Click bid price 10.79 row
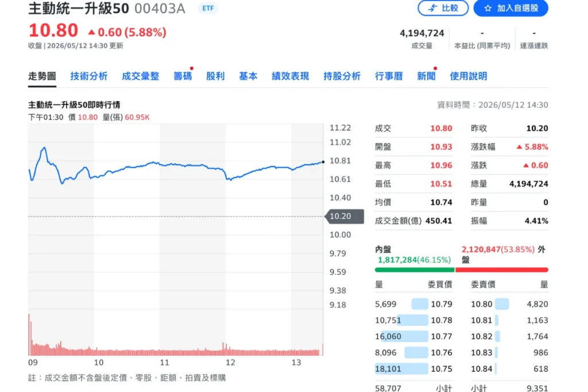Screen dimensions: 588x392 (x=413, y=304)
